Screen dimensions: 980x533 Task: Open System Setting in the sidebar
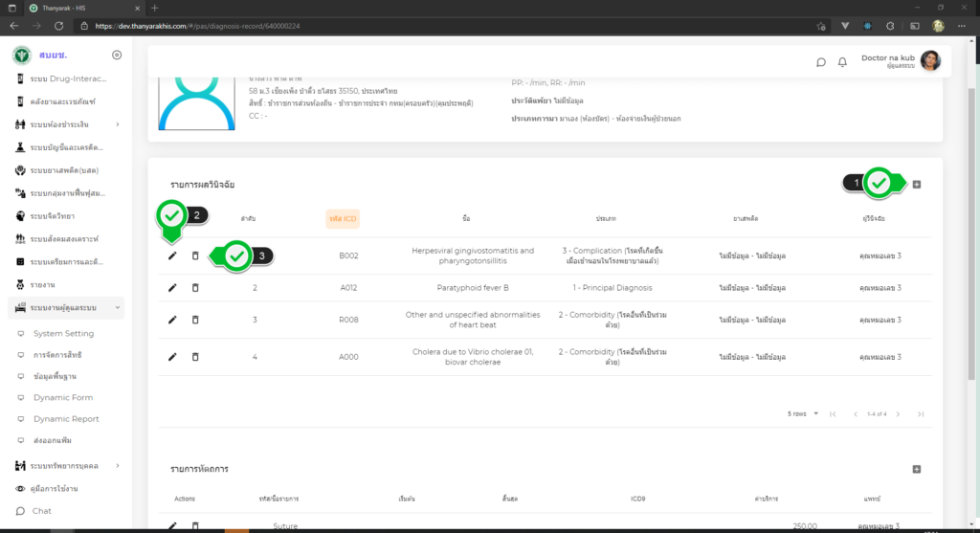click(x=63, y=333)
